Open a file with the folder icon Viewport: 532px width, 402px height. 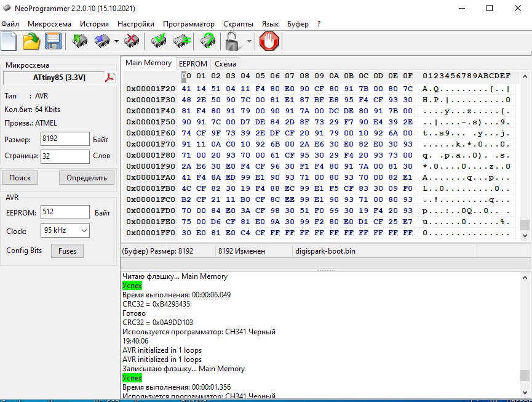[x=31, y=42]
